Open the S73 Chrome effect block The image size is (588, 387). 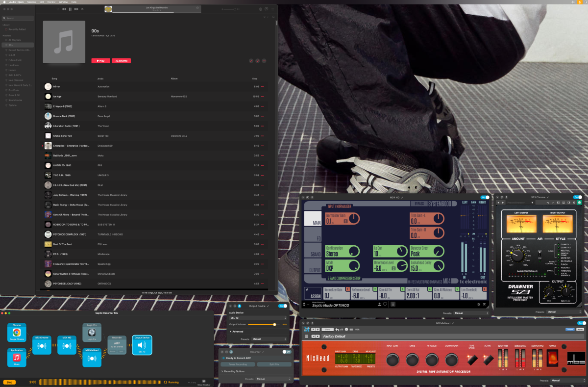click(43, 345)
